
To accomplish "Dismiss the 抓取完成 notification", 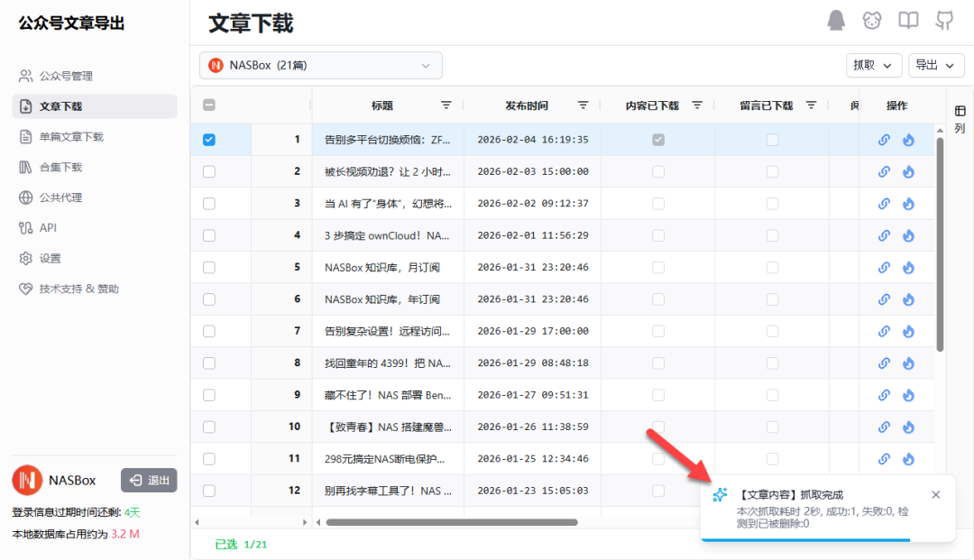I will 935,494.
